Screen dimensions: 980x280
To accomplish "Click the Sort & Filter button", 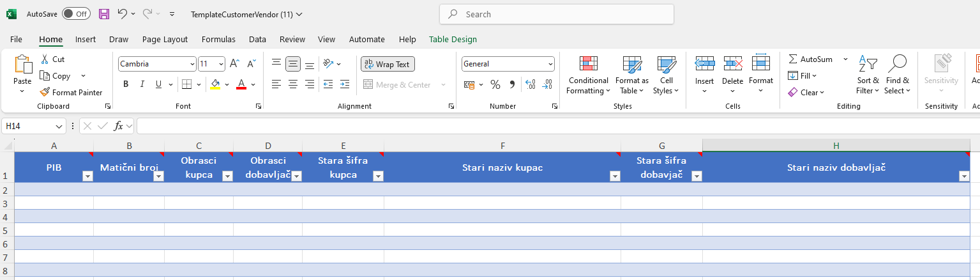I will [868, 75].
